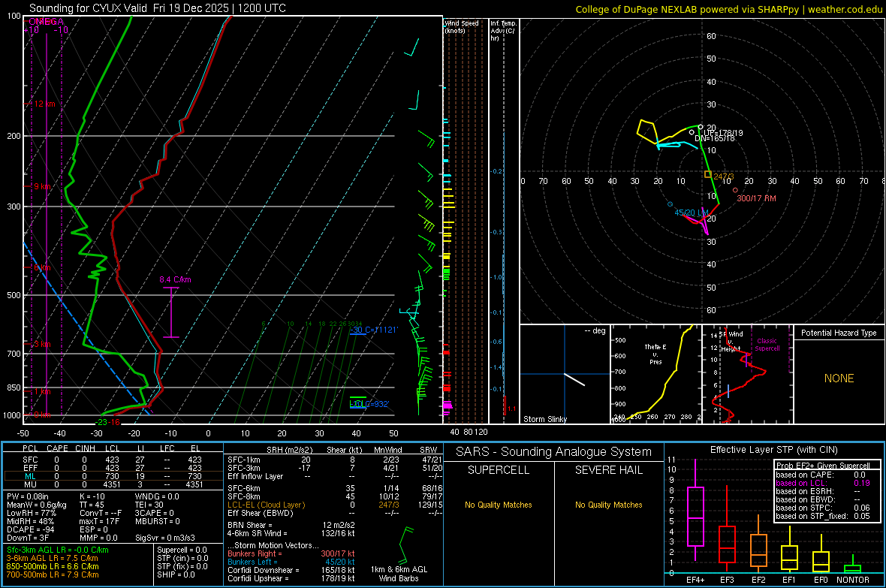
Task: Click the "Inf. Temp. Adv." panel header
Action: [503, 31]
